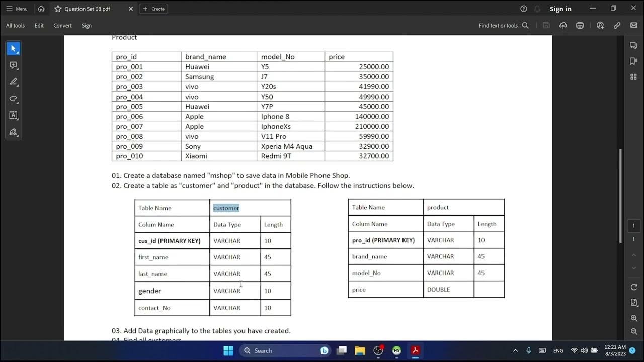Open the Help question mark icon
This screenshot has width=644, height=362.
tap(524, 9)
